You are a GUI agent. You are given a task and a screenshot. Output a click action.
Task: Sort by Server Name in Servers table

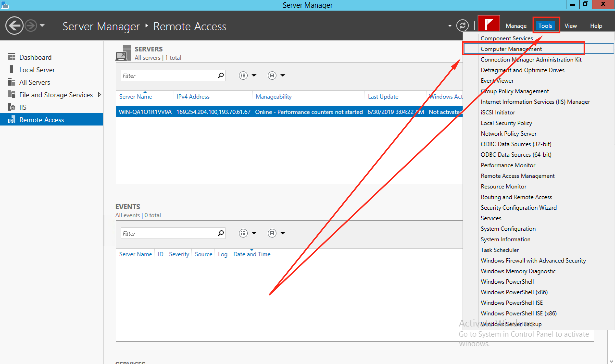(x=135, y=96)
